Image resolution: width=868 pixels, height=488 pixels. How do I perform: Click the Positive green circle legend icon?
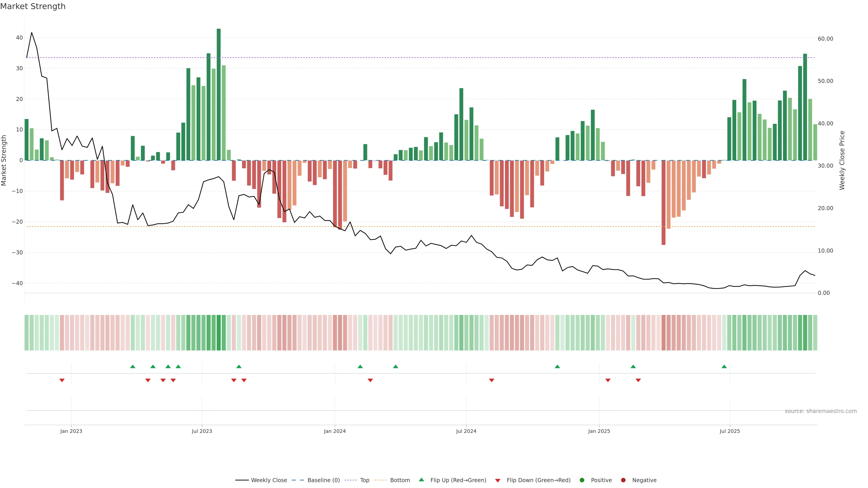tap(582, 480)
